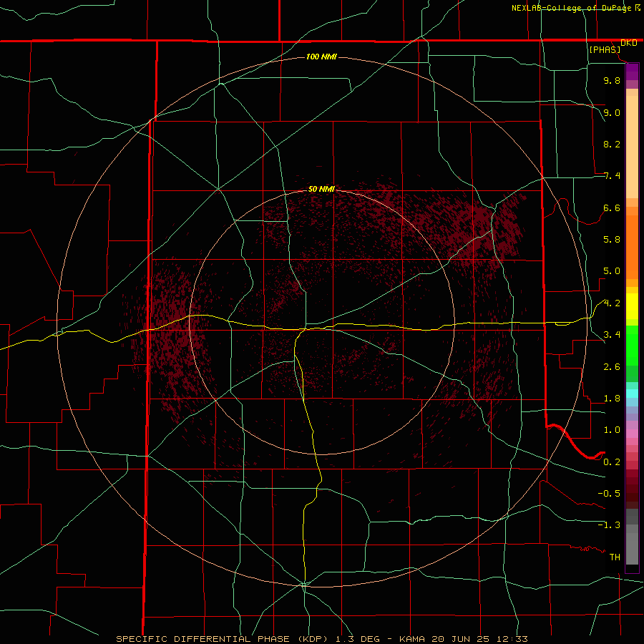The height and width of the screenshot is (644, 644).
Task: Click the [PHAS] units label
Action: click(x=605, y=50)
